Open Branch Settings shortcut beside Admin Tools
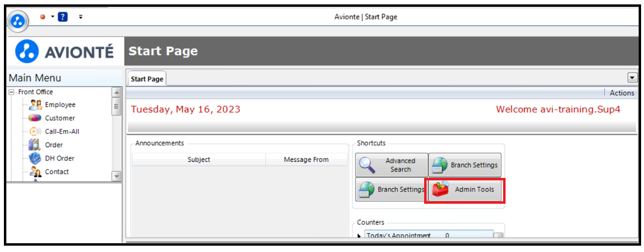Viewport: 644px width, 252px height. point(391,190)
